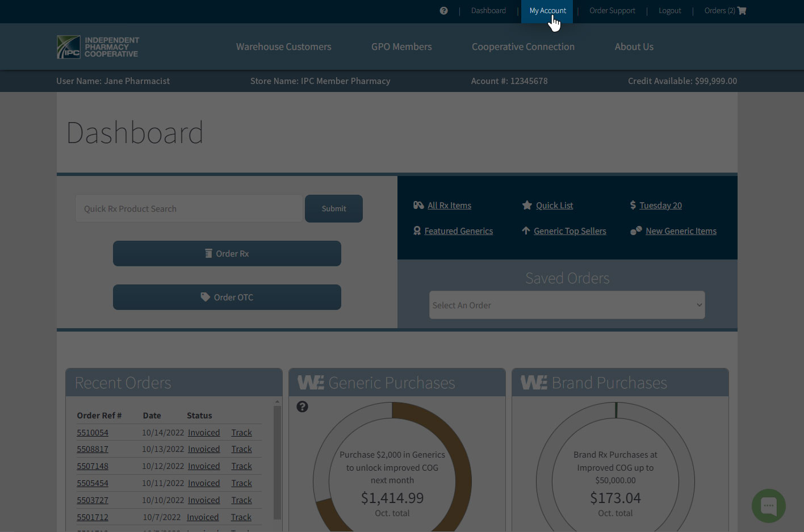Image resolution: width=804 pixels, height=532 pixels.
Task: Click Invoiced status for order 5503727
Action: pos(204,500)
